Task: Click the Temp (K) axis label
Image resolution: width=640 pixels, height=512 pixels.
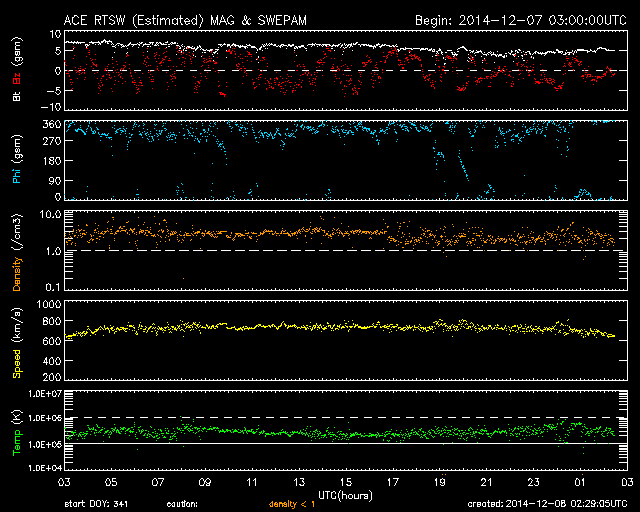Action: coord(17,432)
